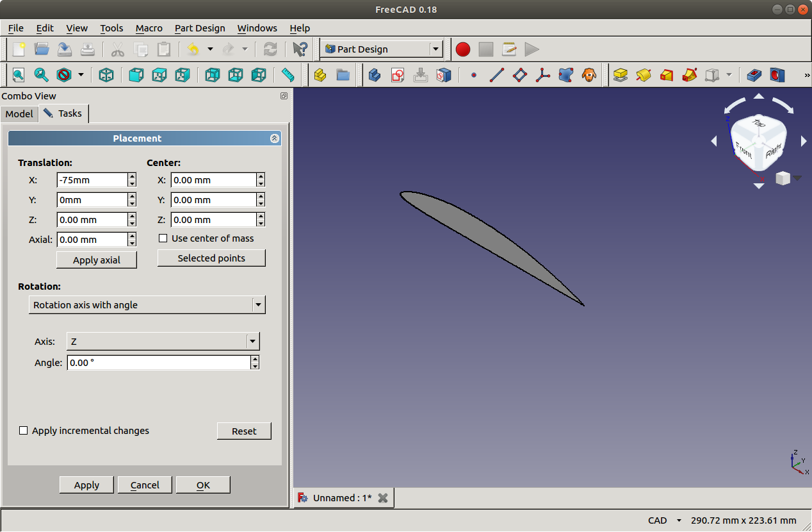The width and height of the screenshot is (812, 532).
Task: Open the navigation cube mini menu arrow
Action: [797, 178]
